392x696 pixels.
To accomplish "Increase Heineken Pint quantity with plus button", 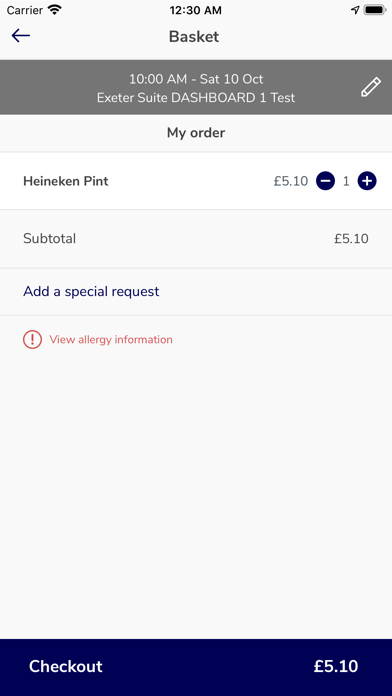I will tap(367, 181).
